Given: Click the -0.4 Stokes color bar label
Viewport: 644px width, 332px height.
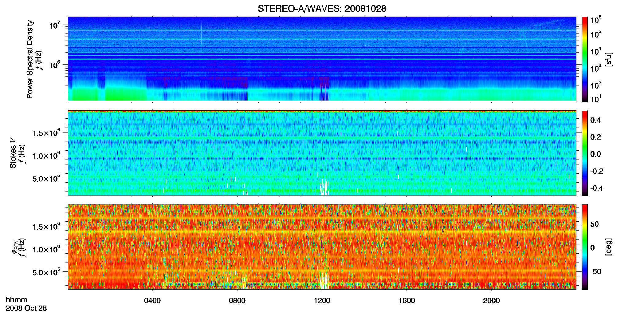Looking at the screenshot, I should point(597,188).
